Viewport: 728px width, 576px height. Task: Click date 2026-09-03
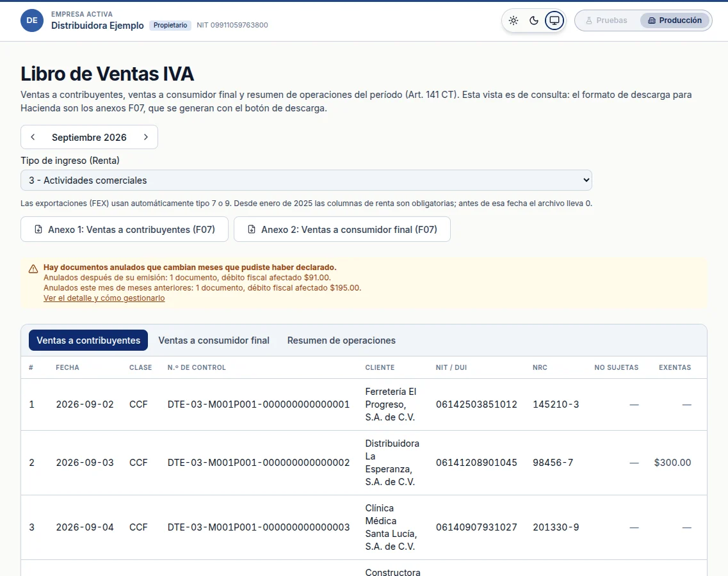coord(85,462)
